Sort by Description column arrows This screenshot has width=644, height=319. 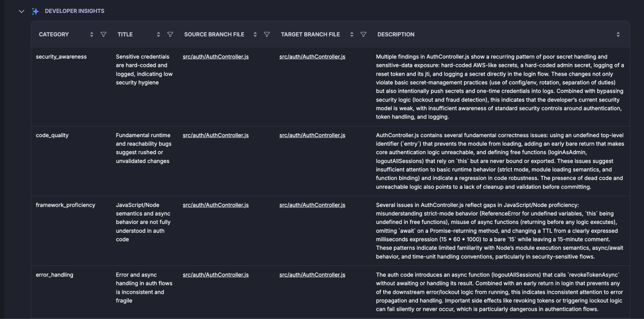pos(618,35)
